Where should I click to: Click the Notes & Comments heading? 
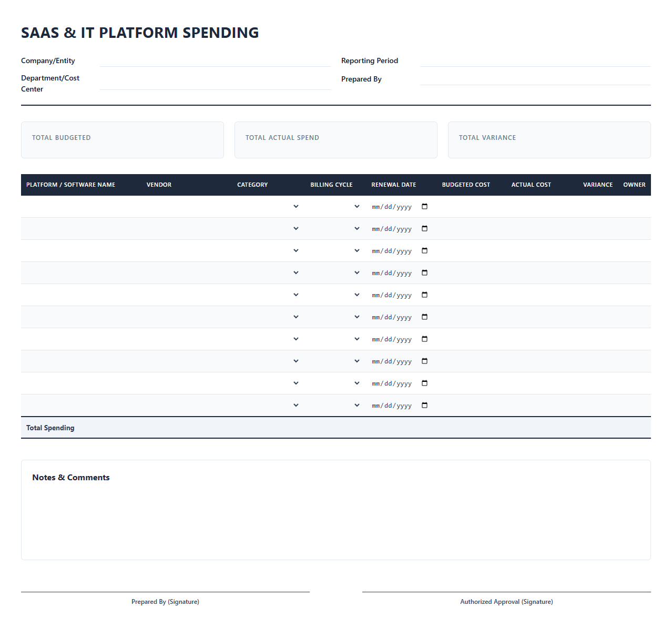pyautogui.click(x=71, y=478)
